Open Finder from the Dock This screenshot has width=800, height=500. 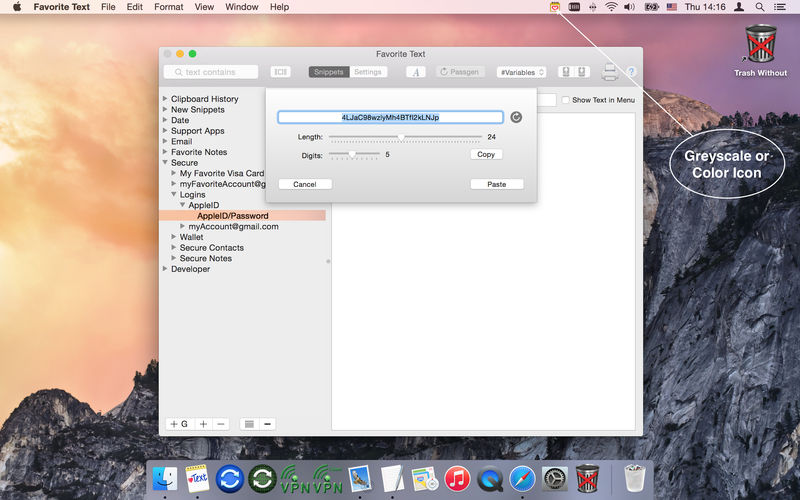pos(165,479)
